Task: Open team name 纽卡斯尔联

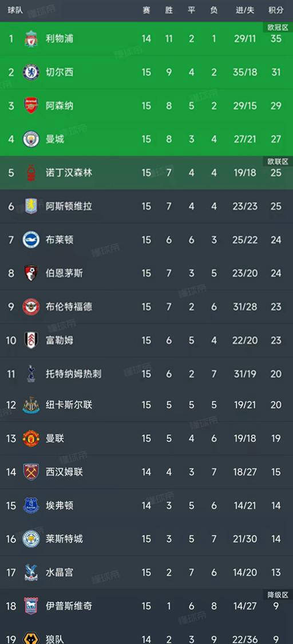Action: [69, 405]
